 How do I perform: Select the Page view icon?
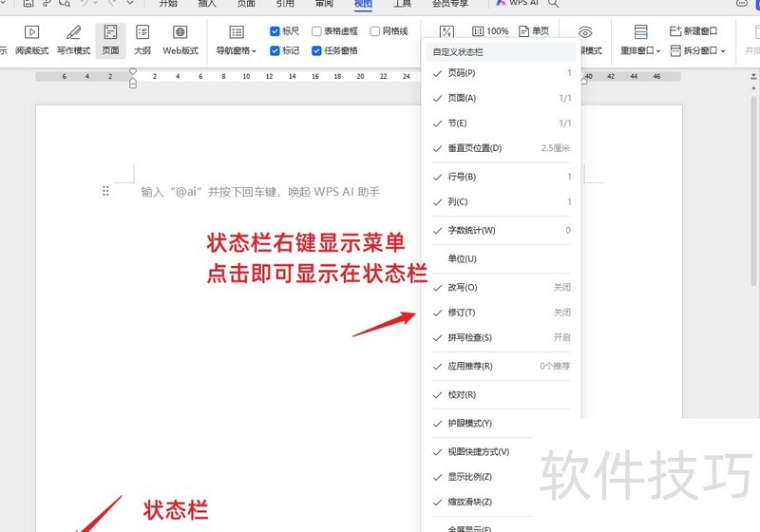111,39
